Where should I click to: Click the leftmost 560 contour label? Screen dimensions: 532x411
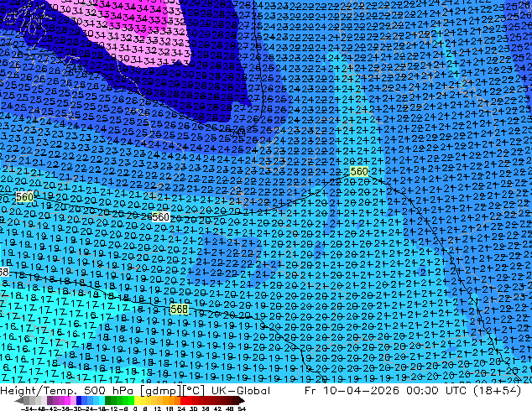[24, 196]
